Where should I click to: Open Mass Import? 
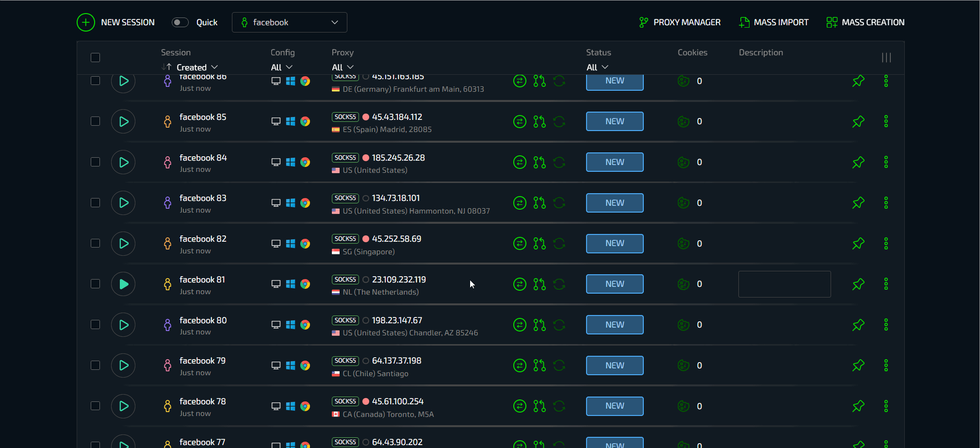click(774, 22)
